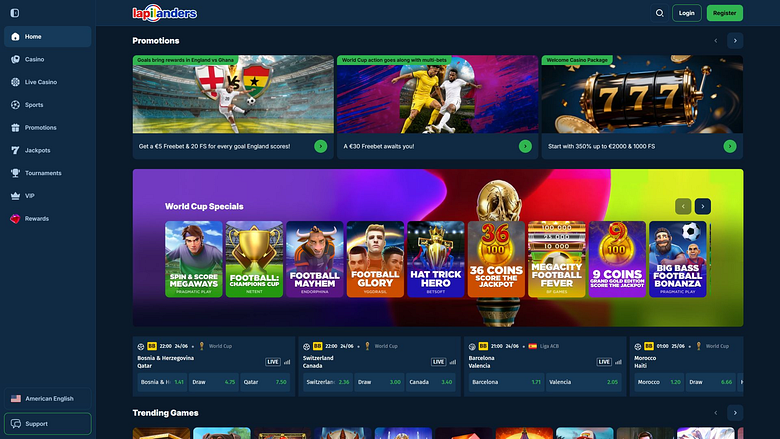Launch the Football Mayhem game
This screenshot has height=439, width=780.
[x=315, y=259]
